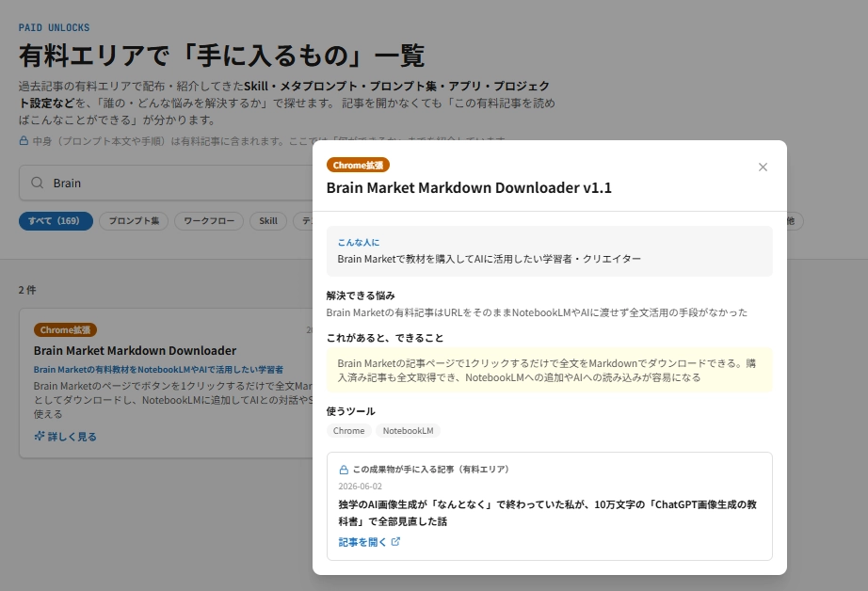Click the Chrome拡張 badge on the result card
The height and width of the screenshot is (591, 868).
[x=65, y=329]
